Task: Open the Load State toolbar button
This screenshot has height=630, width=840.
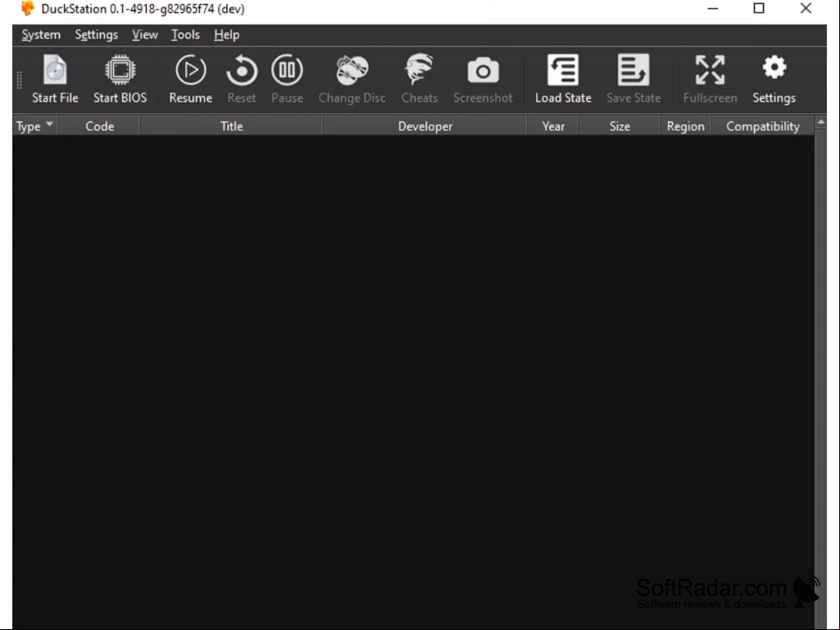Action: tap(563, 79)
